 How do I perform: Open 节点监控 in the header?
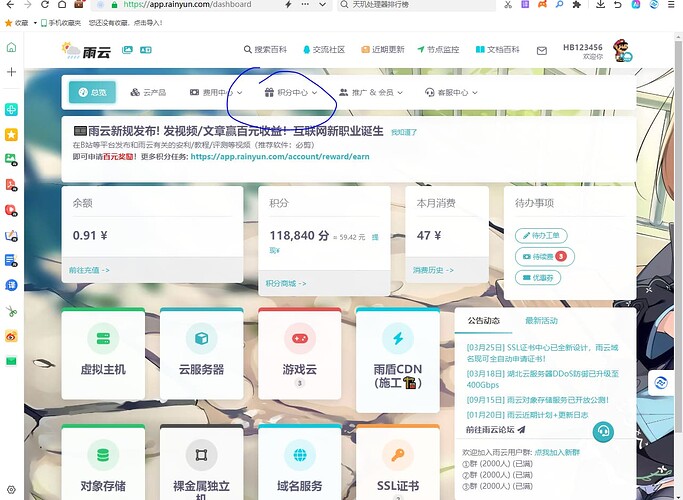click(x=438, y=50)
